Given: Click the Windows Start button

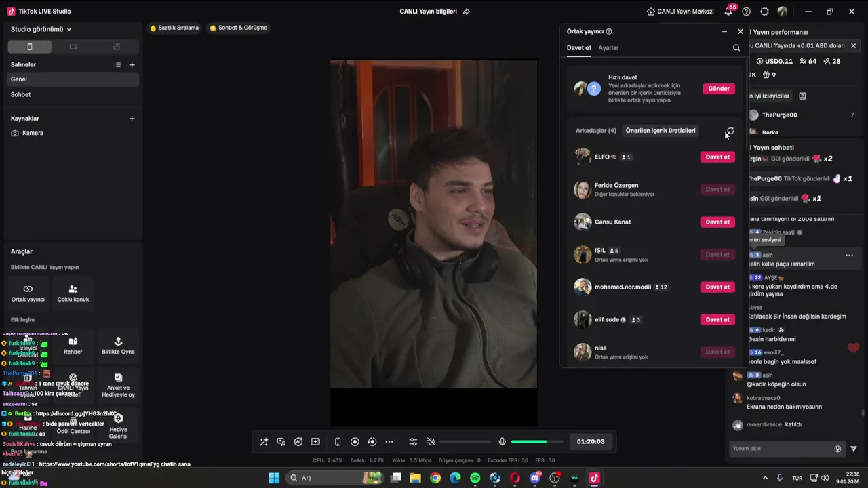Looking at the screenshot, I should pyautogui.click(x=274, y=478).
